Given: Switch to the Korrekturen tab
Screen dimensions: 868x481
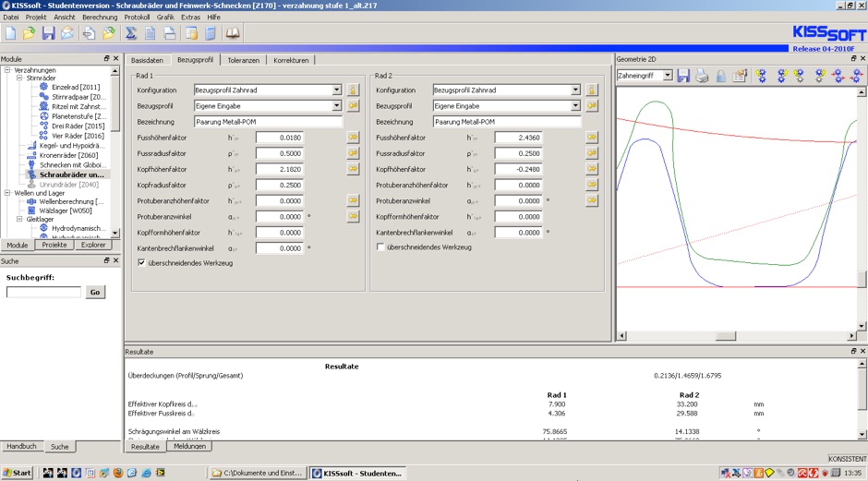Looking at the screenshot, I should click(x=291, y=60).
